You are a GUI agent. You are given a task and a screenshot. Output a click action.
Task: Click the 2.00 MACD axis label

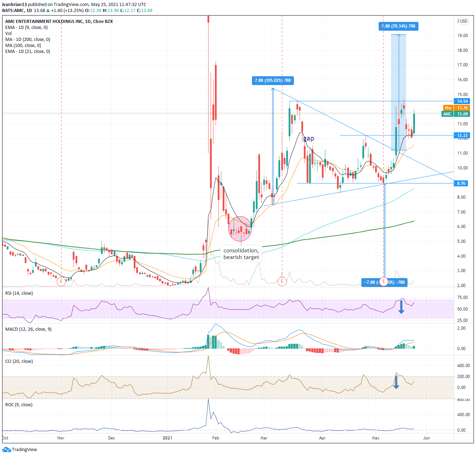pyautogui.click(x=462, y=328)
